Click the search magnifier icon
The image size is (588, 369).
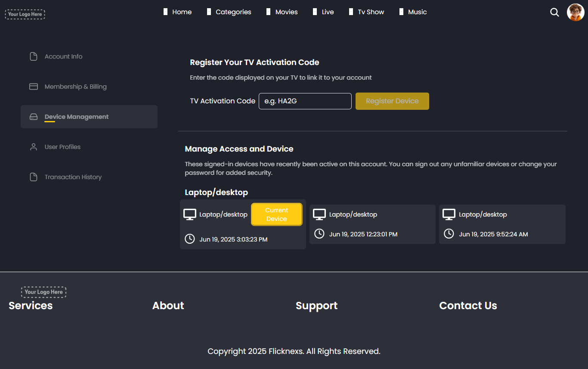click(554, 12)
